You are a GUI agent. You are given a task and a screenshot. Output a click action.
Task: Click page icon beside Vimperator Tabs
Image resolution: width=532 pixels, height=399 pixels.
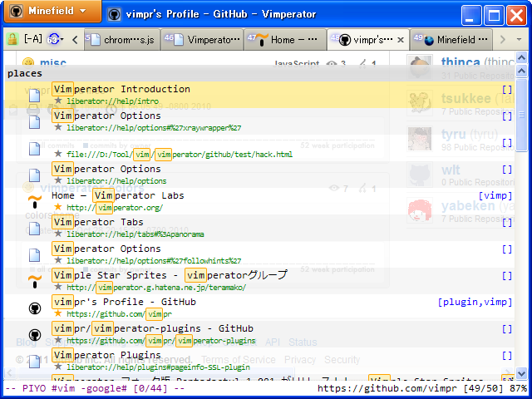[x=34, y=229]
